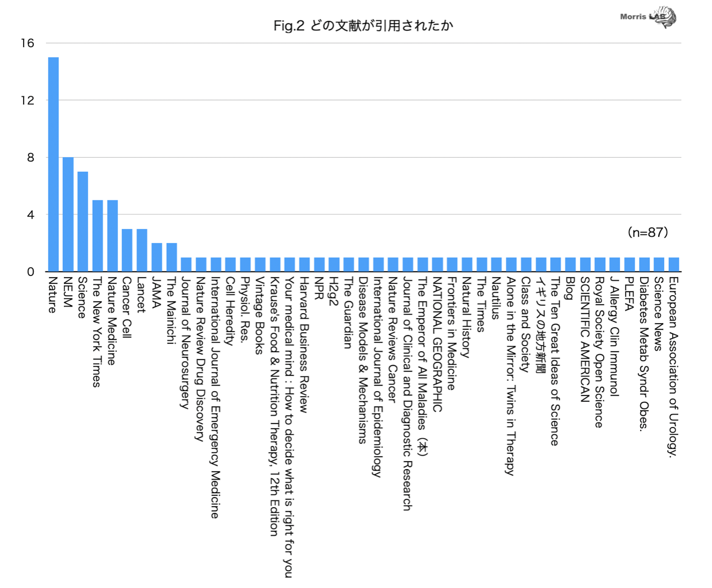
Task: Click 'Journal of Clinical and Diagnostic Research' label
Action: click(407, 393)
